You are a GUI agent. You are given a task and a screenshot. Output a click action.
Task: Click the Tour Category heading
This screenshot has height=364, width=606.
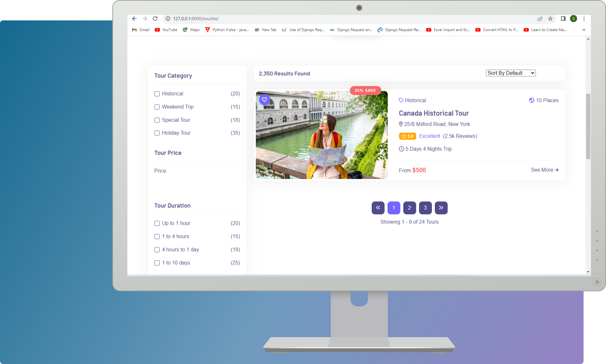(x=173, y=76)
